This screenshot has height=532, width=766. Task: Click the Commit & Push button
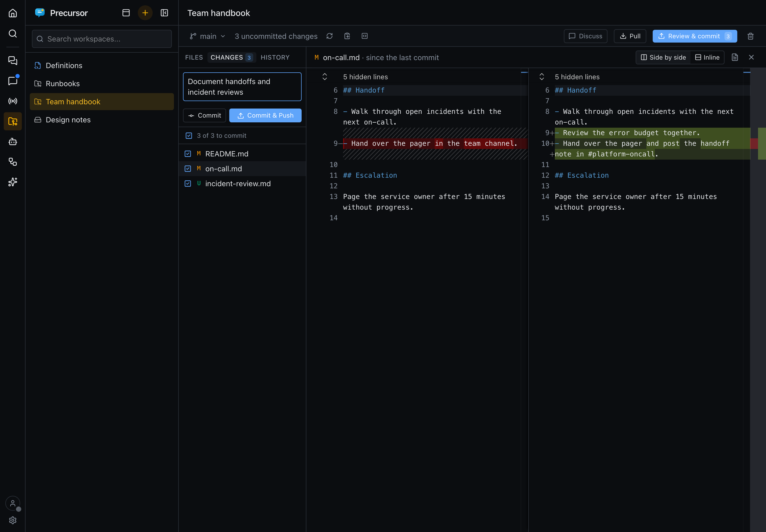coord(265,115)
